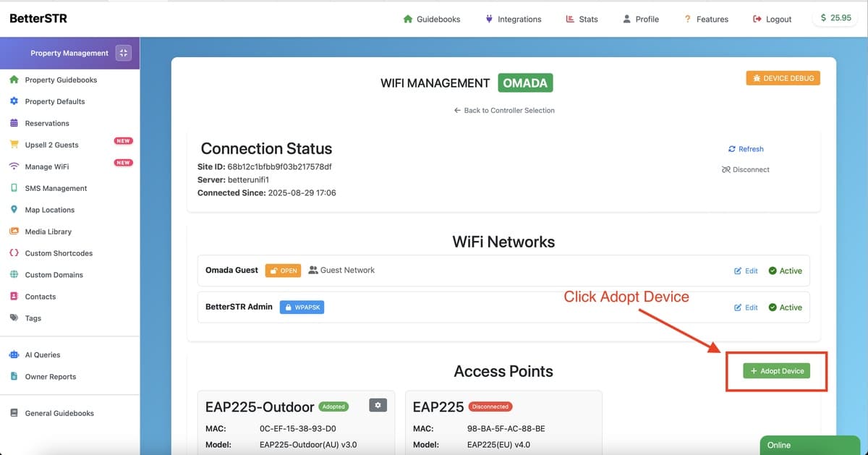Collapse the Property Management sidebar panel

pyautogui.click(x=124, y=53)
